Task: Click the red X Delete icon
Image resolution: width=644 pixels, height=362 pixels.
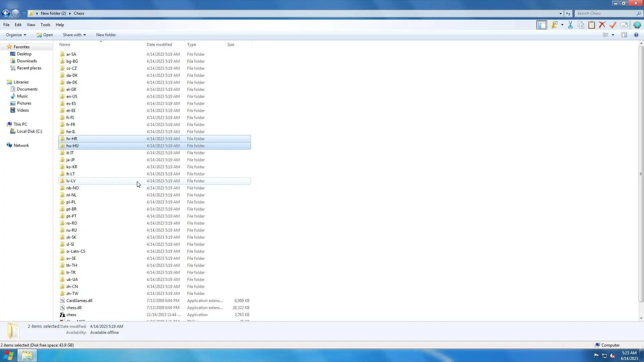Action: [602, 25]
